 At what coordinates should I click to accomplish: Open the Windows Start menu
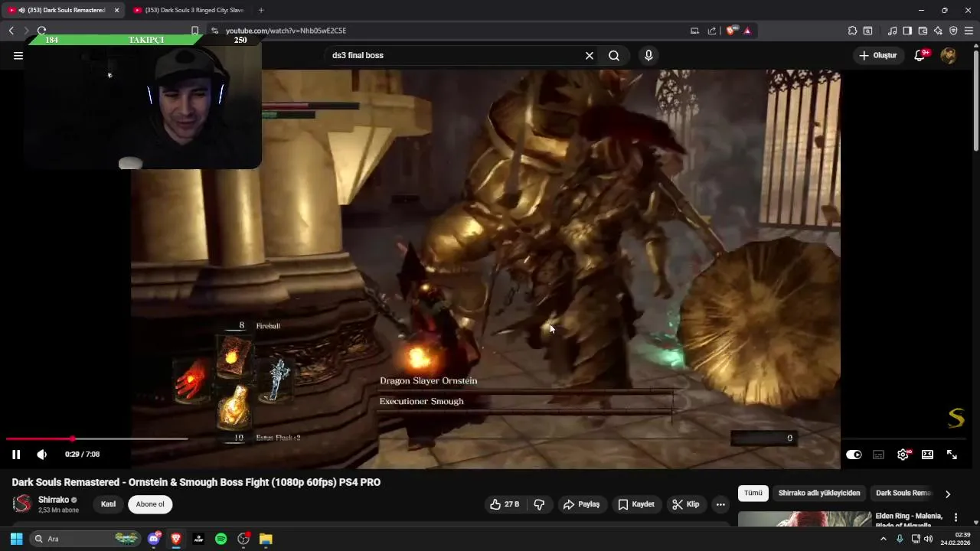tap(16, 539)
